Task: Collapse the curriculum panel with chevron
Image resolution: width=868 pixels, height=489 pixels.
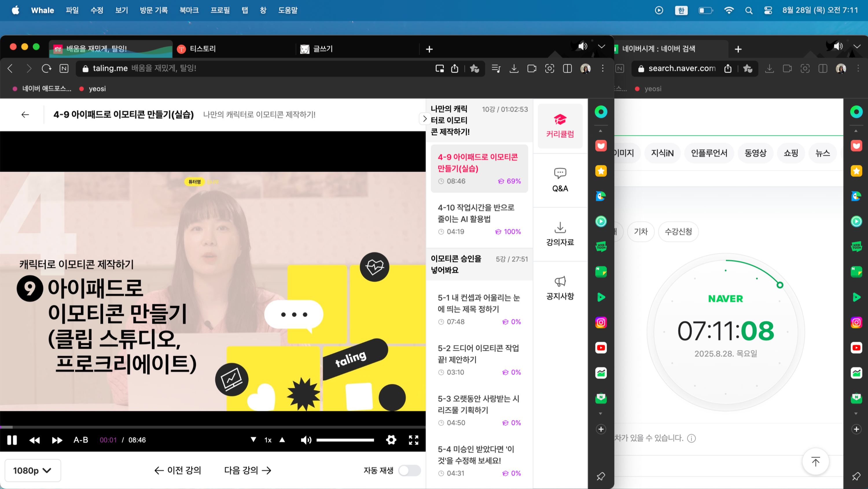Action: (424, 119)
